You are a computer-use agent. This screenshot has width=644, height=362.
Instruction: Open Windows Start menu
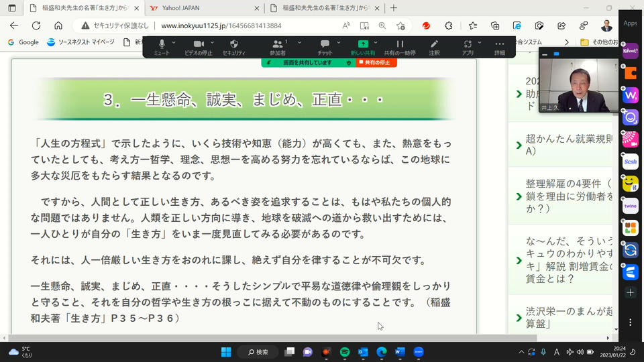pos(226,352)
